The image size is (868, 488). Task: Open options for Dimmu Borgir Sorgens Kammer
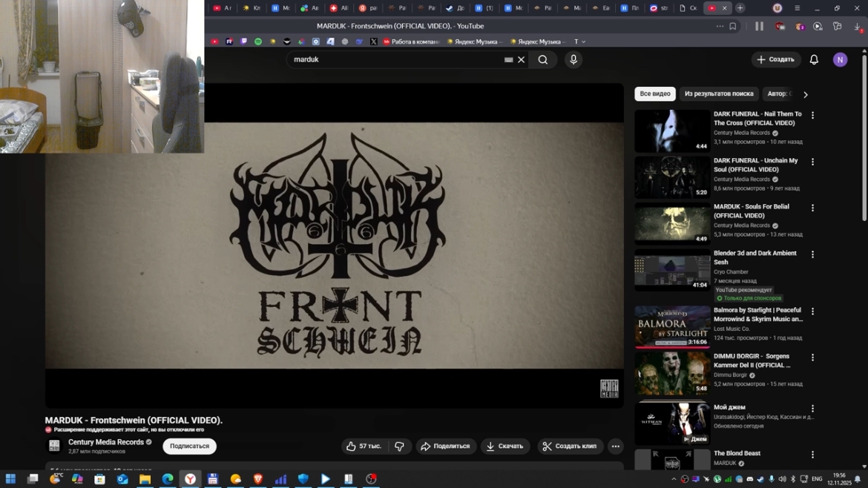812,358
